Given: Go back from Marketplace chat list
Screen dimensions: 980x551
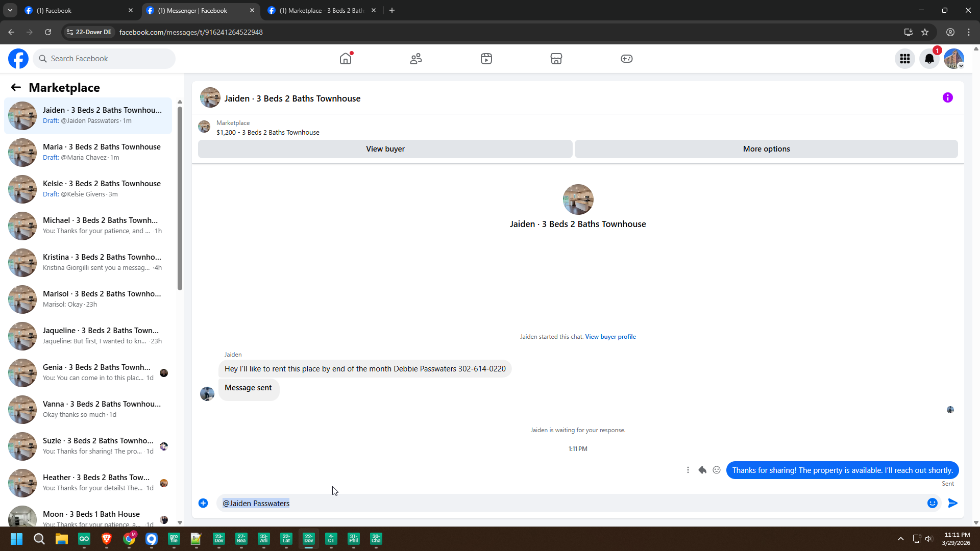Looking at the screenshot, I should click(x=16, y=88).
